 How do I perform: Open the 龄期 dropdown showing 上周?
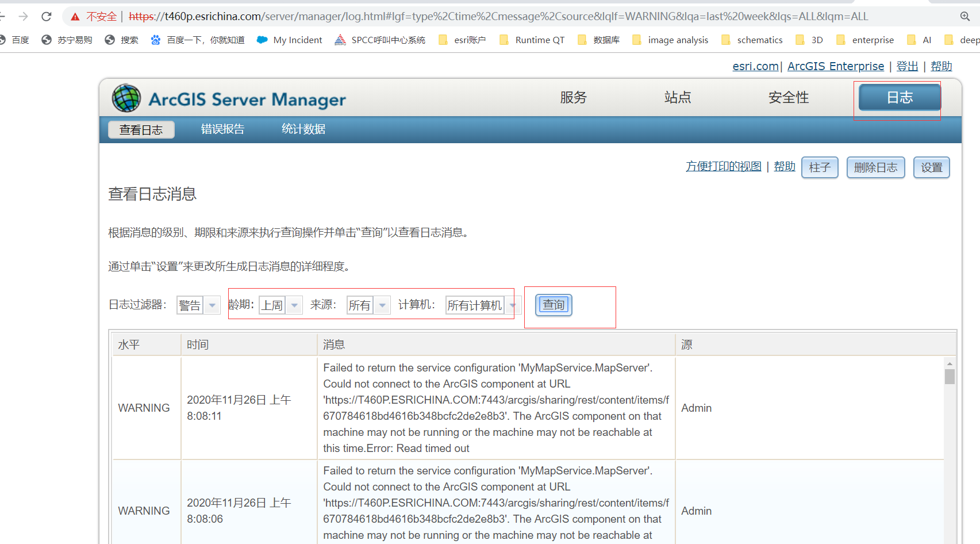click(294, 305)
